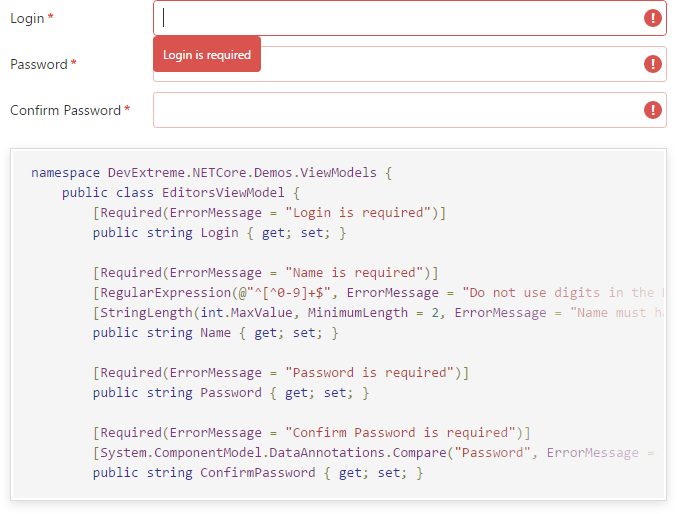The height and width of the screenshot is (514, 677).
Task: Click the asterisk beside Confirm Password
Action: [127, 110]
